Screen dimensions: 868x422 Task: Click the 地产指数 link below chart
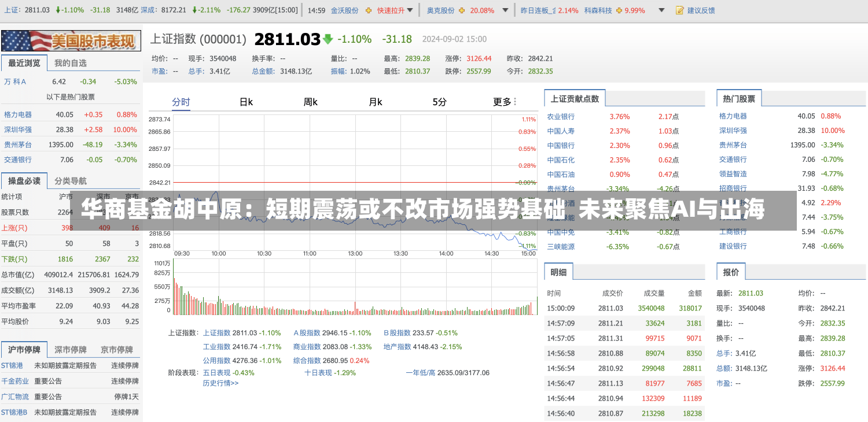point(397,346)
